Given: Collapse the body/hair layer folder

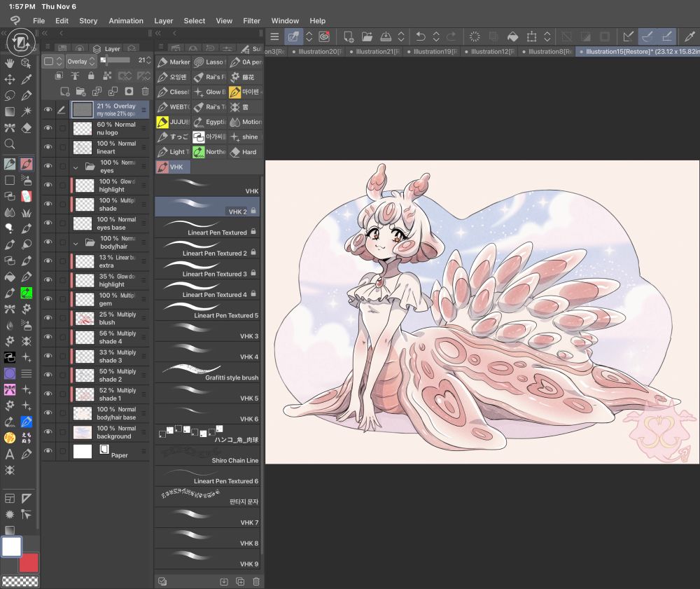Looking at the screenshot, I should tap(76, 243).
